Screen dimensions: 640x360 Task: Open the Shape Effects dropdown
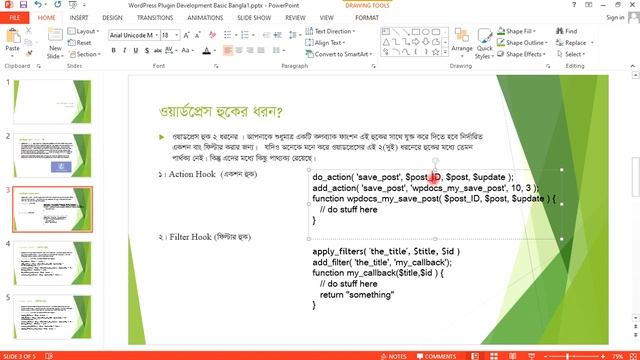522,54
